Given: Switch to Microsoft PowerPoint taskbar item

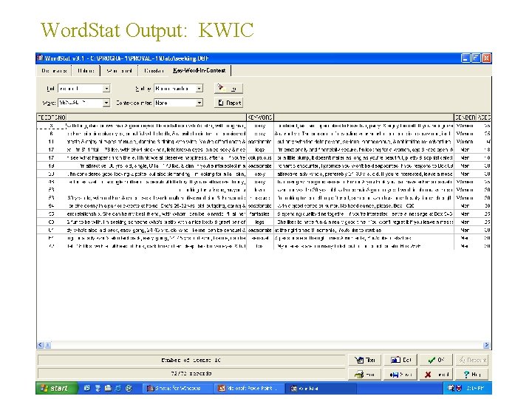Looking at the screenshot, I should [250, 388].
